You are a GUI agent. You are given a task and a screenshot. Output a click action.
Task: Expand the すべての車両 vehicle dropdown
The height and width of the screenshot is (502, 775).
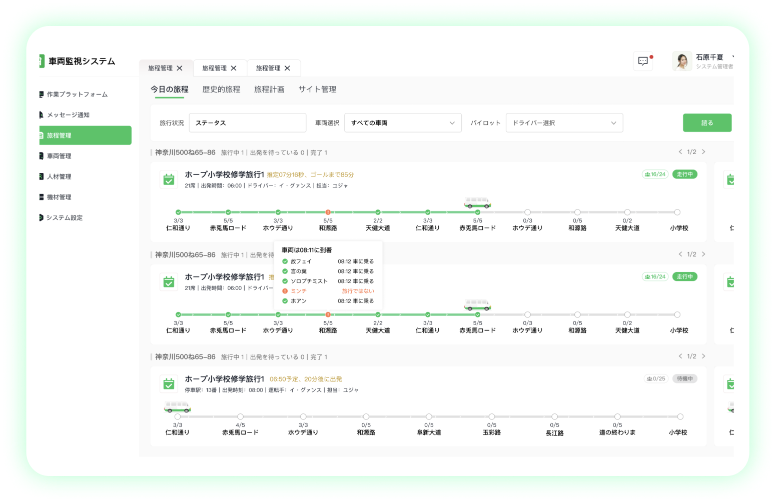[397, 123]
